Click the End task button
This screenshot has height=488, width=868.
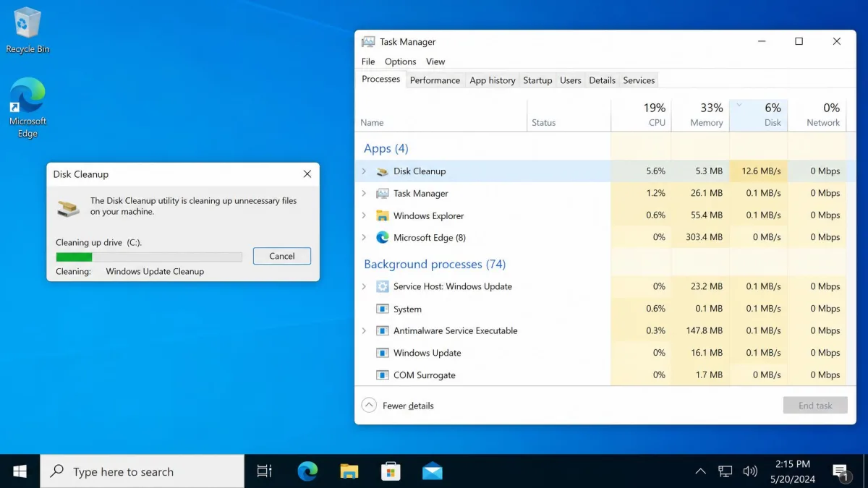coord(815,406)
